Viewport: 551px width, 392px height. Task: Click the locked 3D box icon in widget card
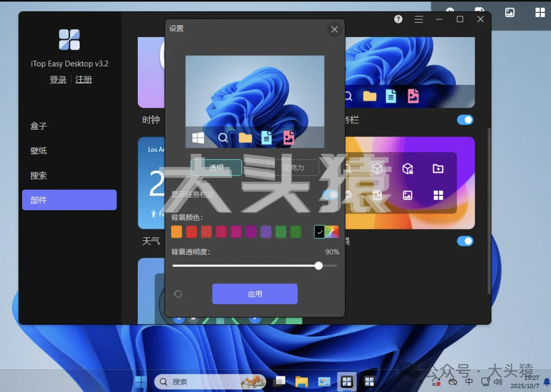(407, 168)
